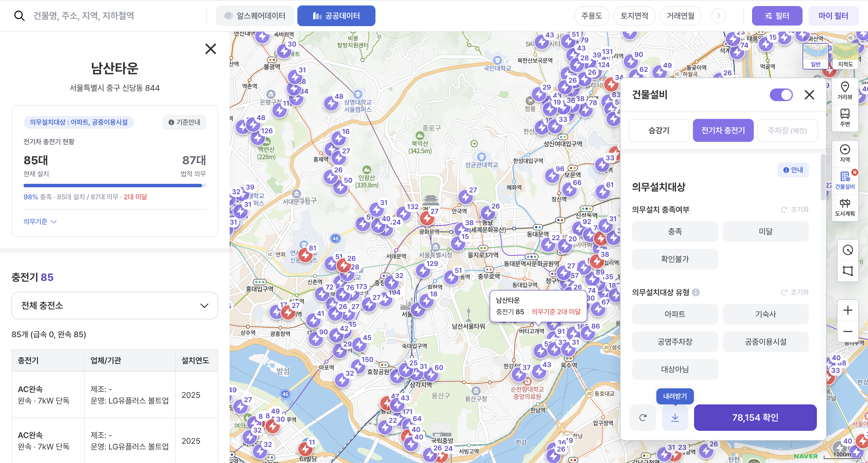The width and height of the screenshot is (868, 463).
Task: Click the info icon beside 의무설치대상 유형
Action: [695, 292]
